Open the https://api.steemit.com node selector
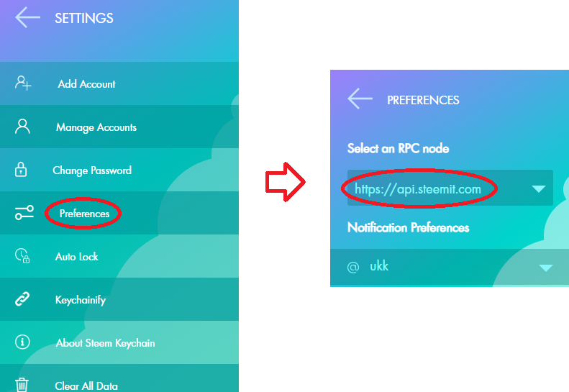This screenshot has height=392, width=569. [x=450, y=188]
